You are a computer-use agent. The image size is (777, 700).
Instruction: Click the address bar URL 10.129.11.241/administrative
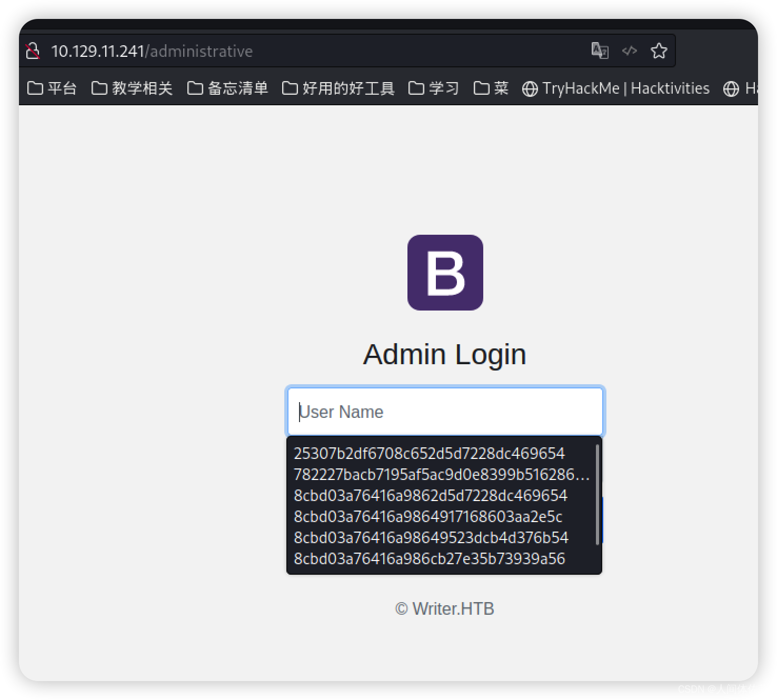[152, 51]
